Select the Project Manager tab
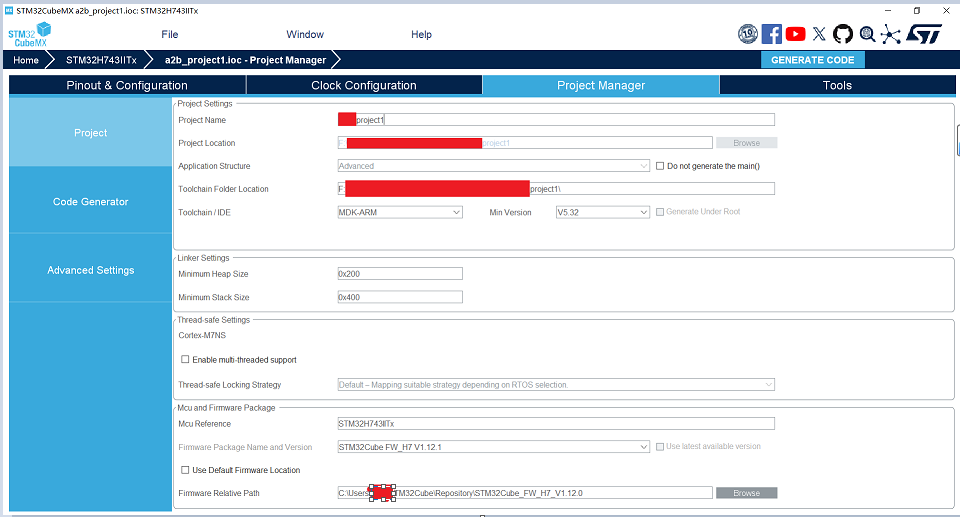 pyautogui.click(x=601, y=85)
